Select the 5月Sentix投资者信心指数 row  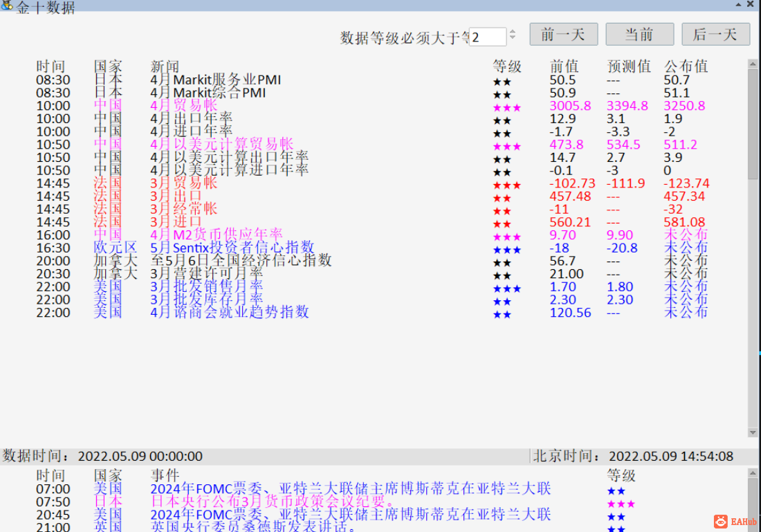372,248
